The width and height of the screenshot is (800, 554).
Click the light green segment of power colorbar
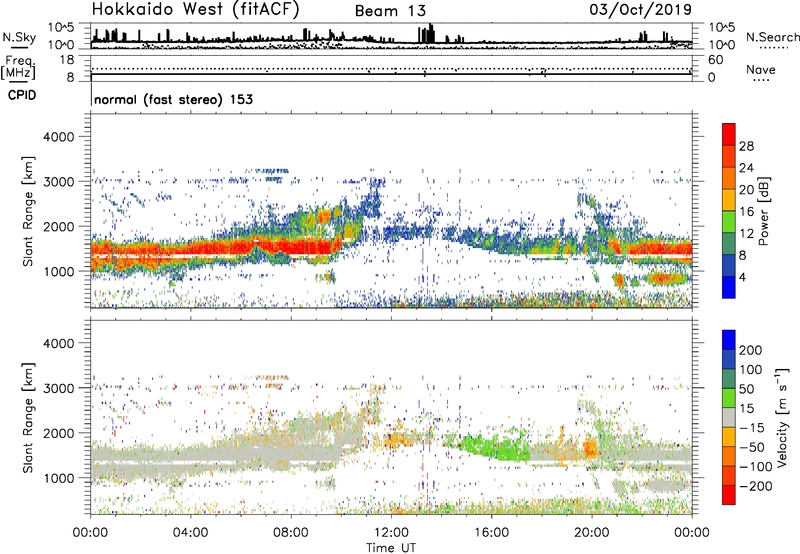tap(729, 222)
